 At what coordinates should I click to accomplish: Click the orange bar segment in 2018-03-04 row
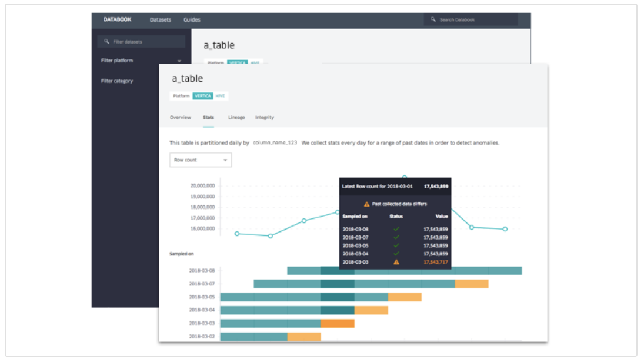[x=371, y=310]
